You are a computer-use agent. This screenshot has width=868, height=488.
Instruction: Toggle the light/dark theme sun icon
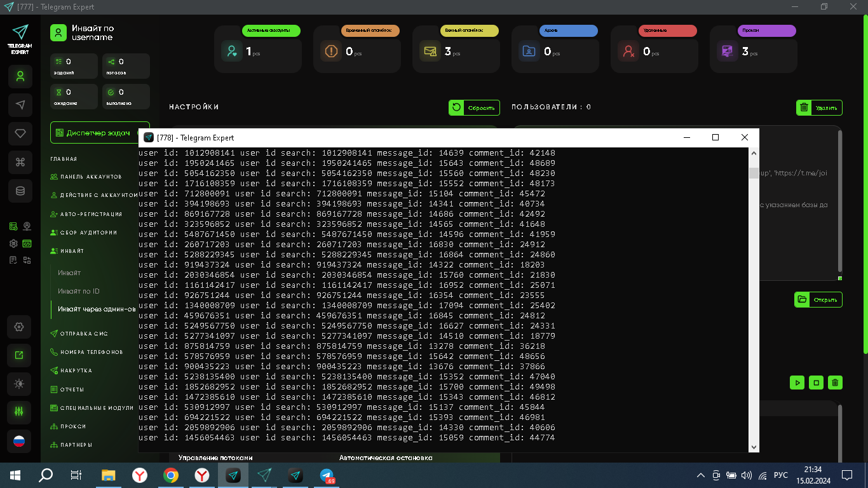click(x=19, y=384)
